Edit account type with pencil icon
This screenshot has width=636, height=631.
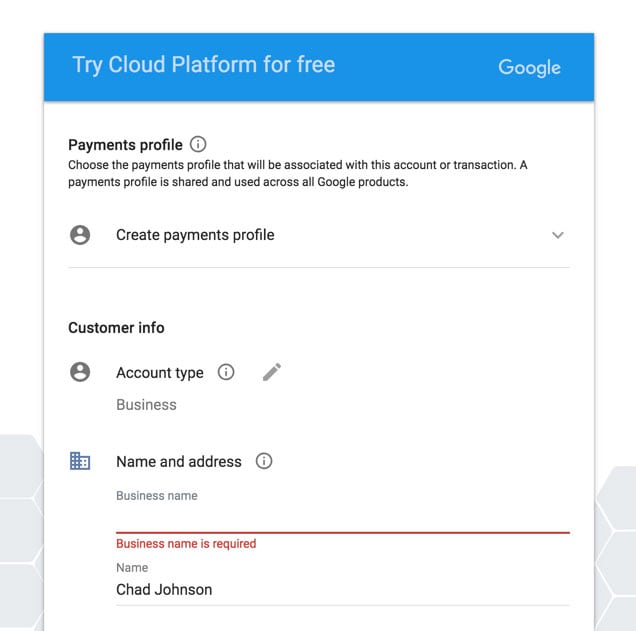272,372
